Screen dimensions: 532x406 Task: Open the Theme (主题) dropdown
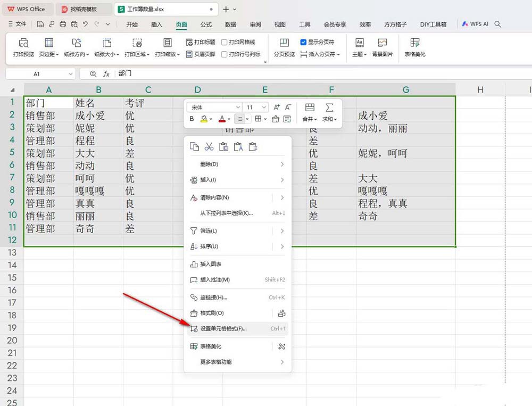click(x=359, y=47)
